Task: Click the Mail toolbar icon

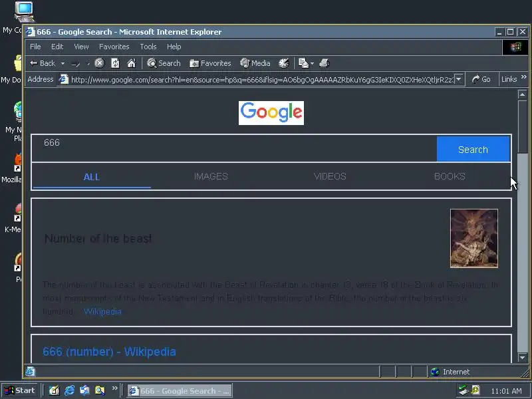Action: point(303,63)
